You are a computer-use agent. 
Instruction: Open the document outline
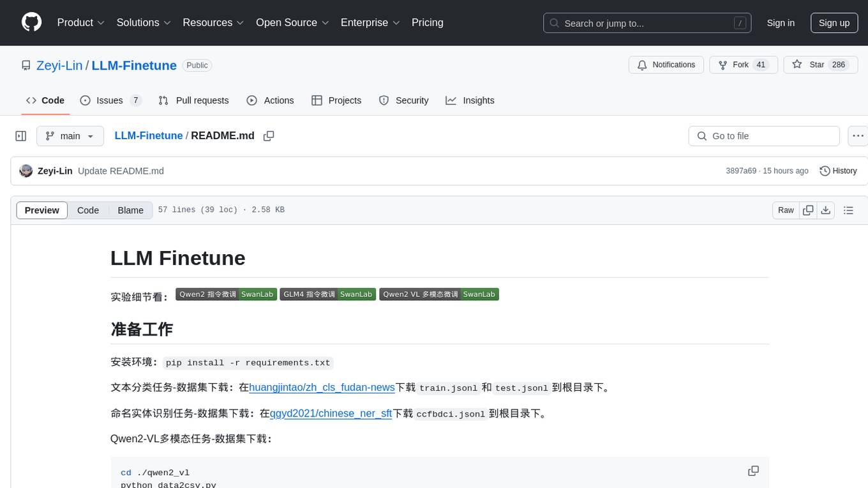848,210
